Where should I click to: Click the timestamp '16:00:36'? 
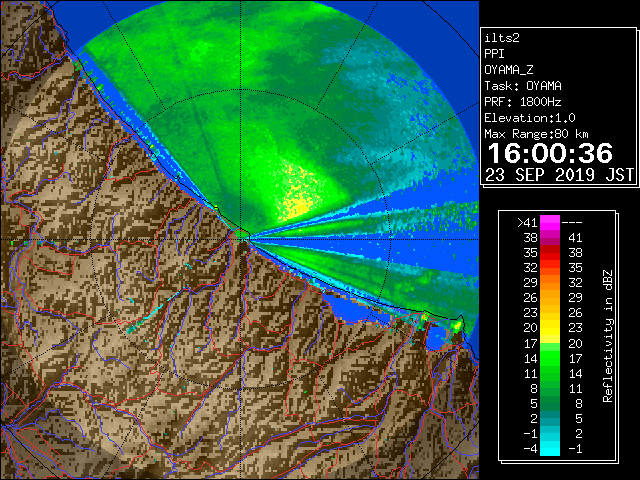550,153
